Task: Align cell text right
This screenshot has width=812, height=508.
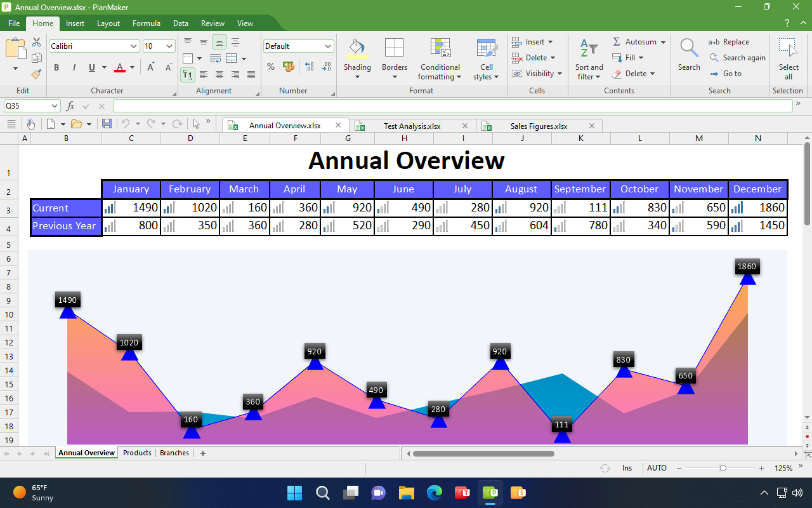Action: [235, 75]
